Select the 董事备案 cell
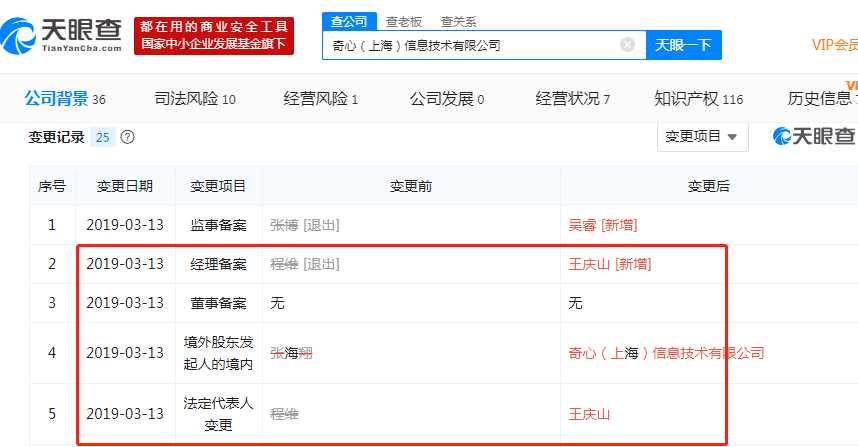Image resolution: width=858 pixels, height=447 pixels. click(x=218, y=303)
